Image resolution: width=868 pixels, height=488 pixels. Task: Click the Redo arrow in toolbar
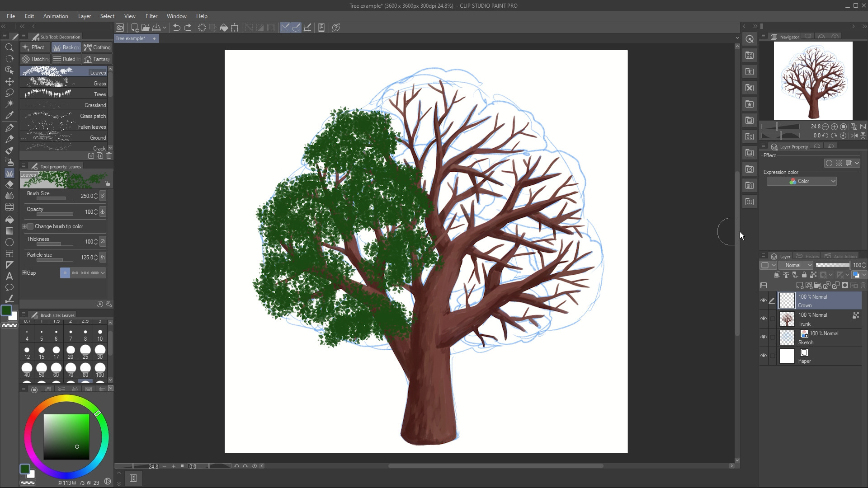click(188, 28)
